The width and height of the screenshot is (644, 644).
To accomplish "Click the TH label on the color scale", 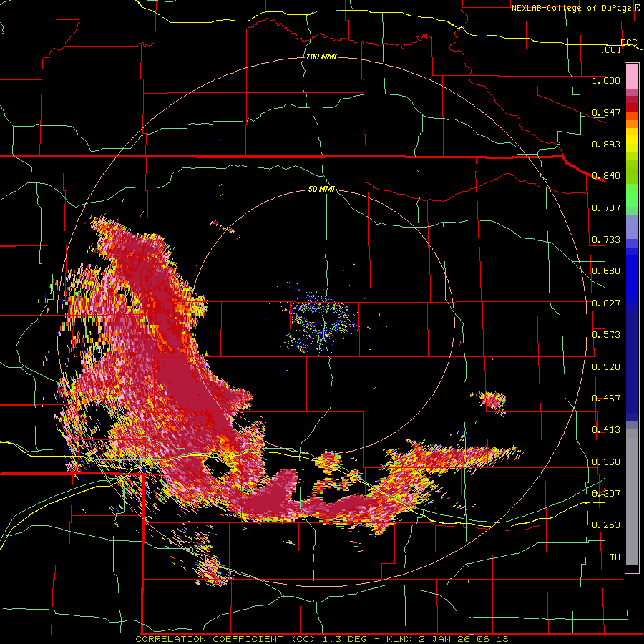I will (615, 557).
